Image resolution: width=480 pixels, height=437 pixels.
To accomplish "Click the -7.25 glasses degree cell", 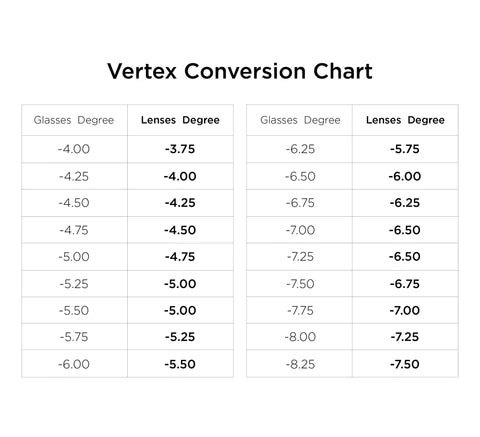I will (300, 257).
